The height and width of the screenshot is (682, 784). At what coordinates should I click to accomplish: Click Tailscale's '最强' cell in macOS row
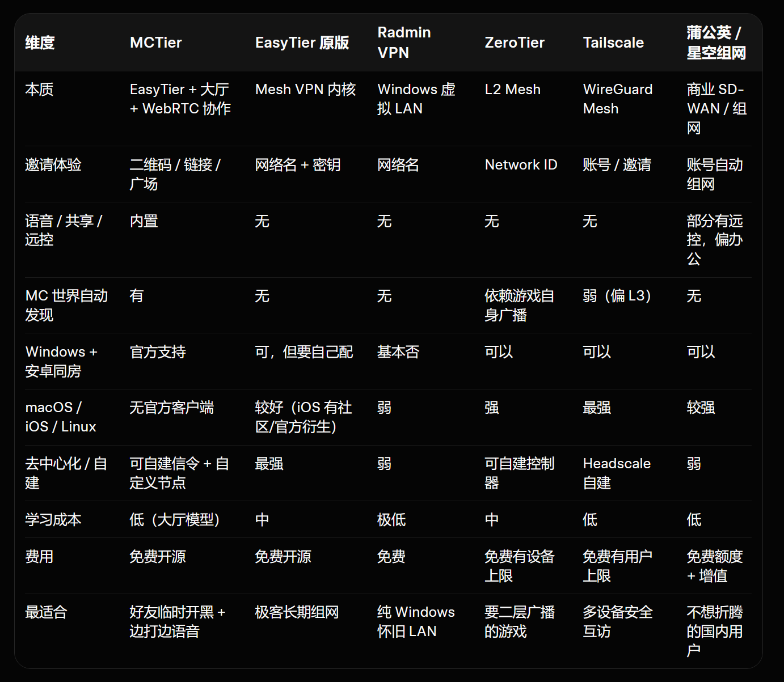coord(597,408)
